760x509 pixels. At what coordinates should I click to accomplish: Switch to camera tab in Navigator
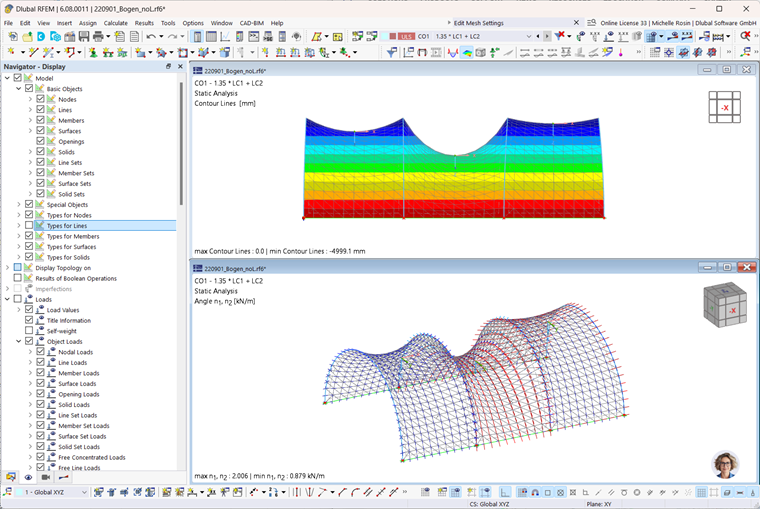pos(46,477)
